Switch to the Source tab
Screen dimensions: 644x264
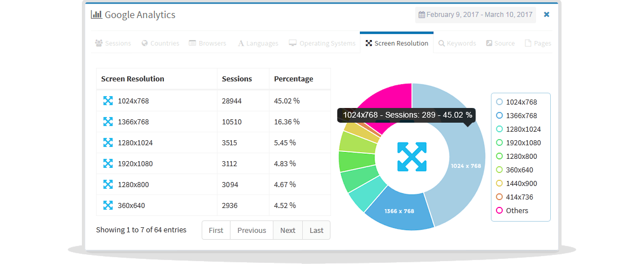click(x=501, y=43)
